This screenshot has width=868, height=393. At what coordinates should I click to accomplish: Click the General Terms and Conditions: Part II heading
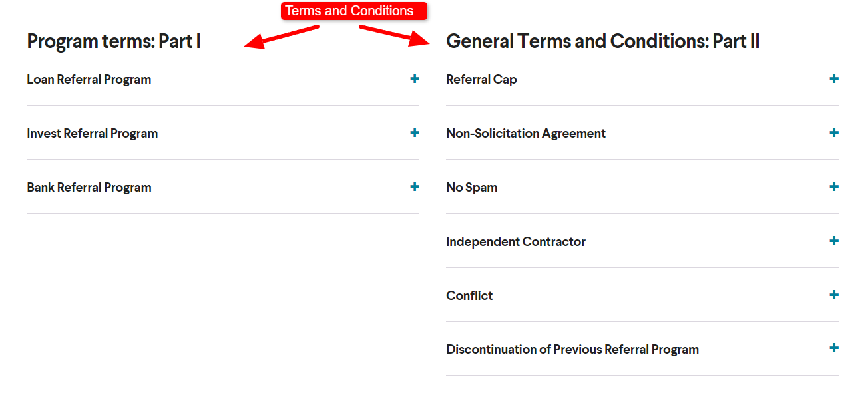click(x=602, y=41)
